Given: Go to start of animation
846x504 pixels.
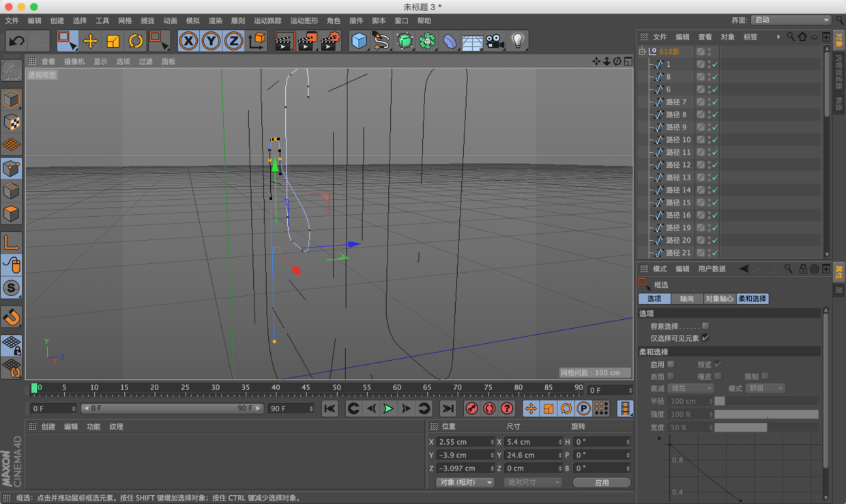Looking at the screenshot, I should (330, 409).
